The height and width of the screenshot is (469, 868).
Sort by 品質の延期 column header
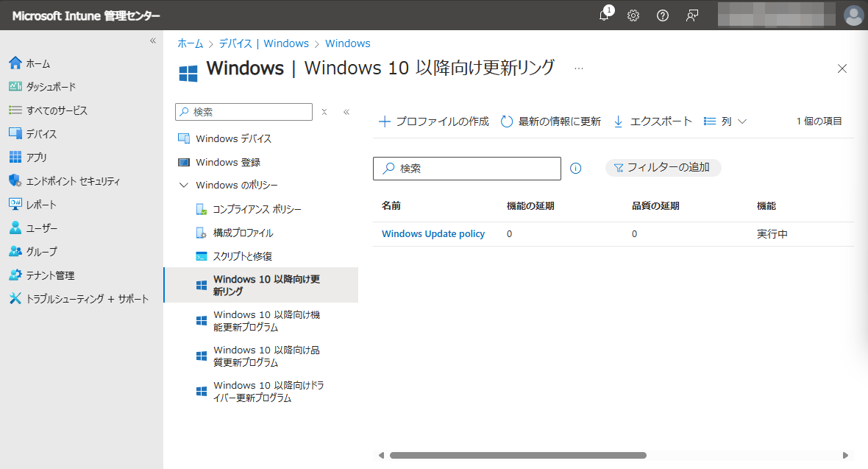pos(655,206)
